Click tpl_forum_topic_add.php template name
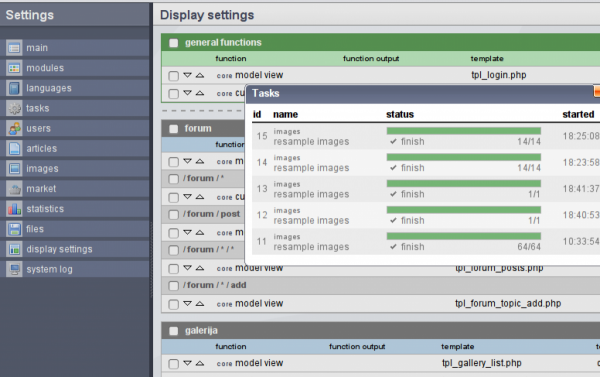The image size is (600, 377). (508, 304)
